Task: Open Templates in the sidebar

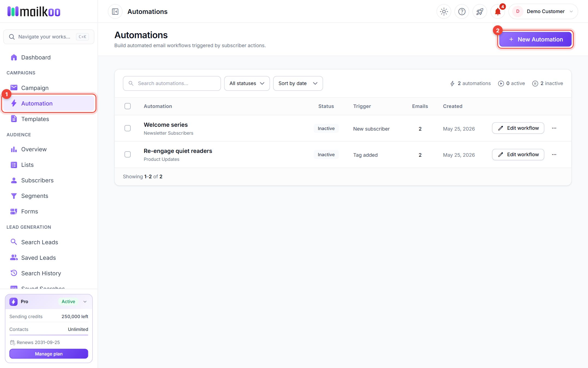Action: (49, 119)
